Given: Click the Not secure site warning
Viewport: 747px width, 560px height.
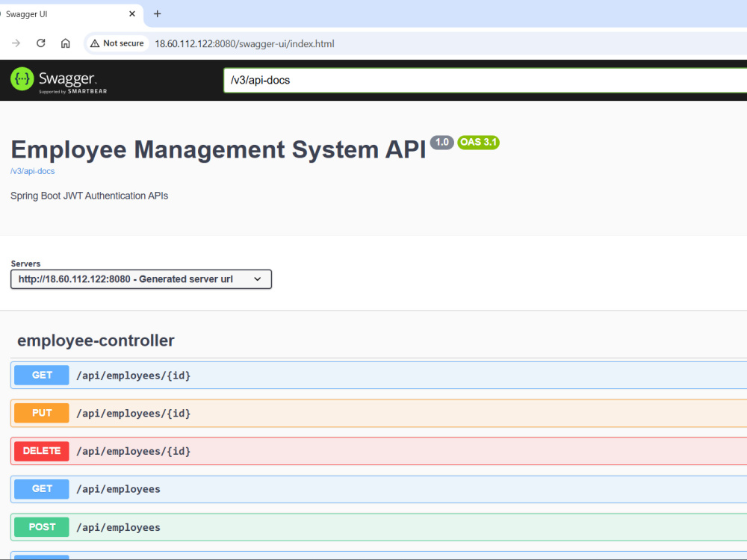Looking at the screenshot, I should (x=117, y=43).
